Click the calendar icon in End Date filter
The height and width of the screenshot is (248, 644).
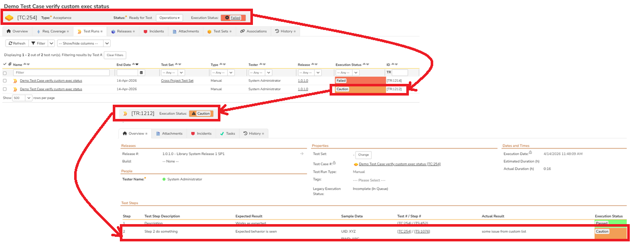point(142,73)
